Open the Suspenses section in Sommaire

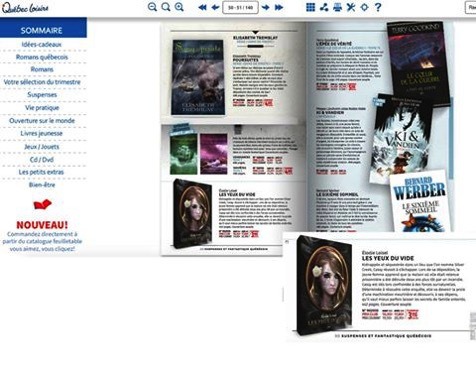click(x=42, y=95)
